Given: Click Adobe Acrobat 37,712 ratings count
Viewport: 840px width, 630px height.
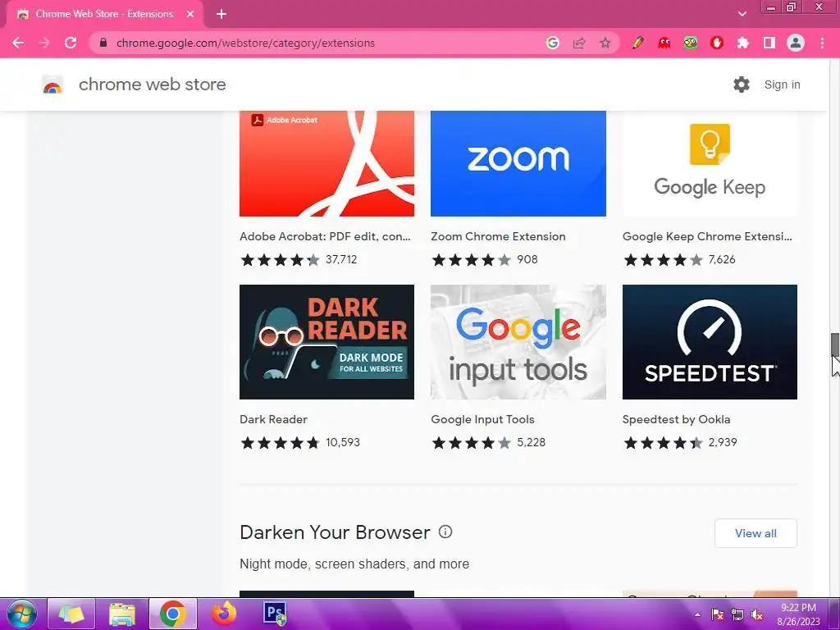Looking at the screenshot, I should coord(341,259).
